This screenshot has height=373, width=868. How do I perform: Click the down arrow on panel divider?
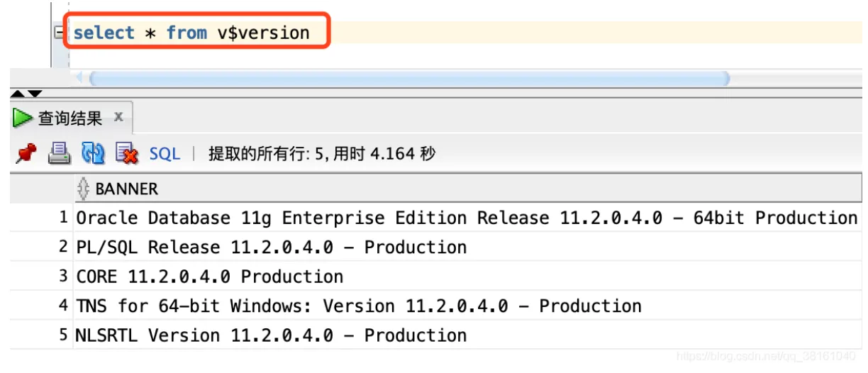[x=34, y=94]
